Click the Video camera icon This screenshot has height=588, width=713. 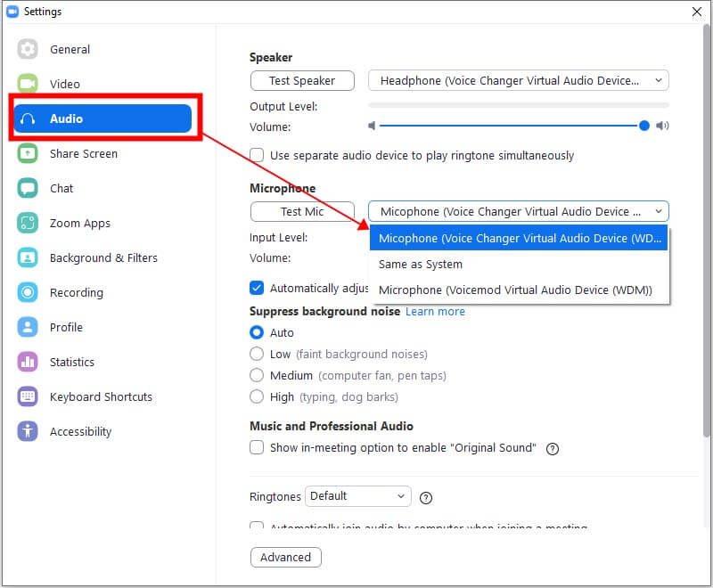[x=28, y=84]
